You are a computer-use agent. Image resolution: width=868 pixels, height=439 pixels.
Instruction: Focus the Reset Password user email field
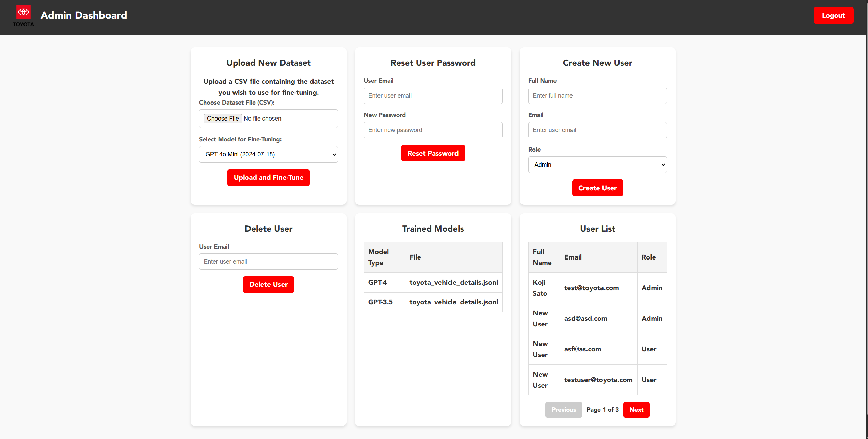(433, 96)
